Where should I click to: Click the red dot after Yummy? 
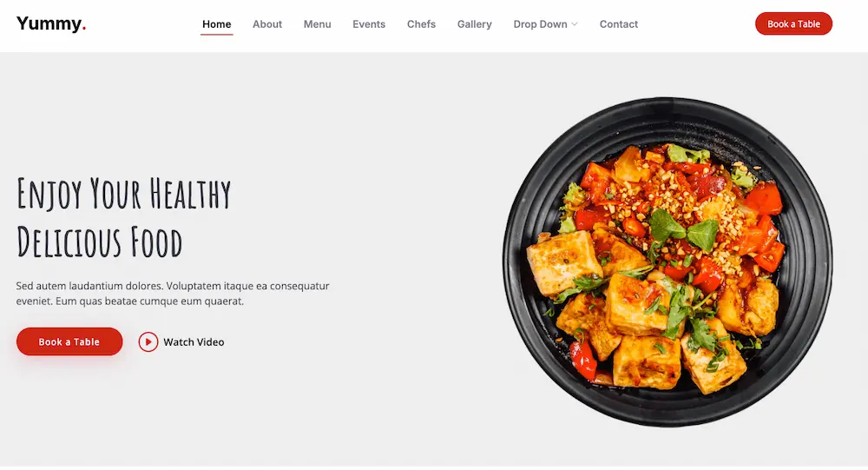click(x=84, y=29)
